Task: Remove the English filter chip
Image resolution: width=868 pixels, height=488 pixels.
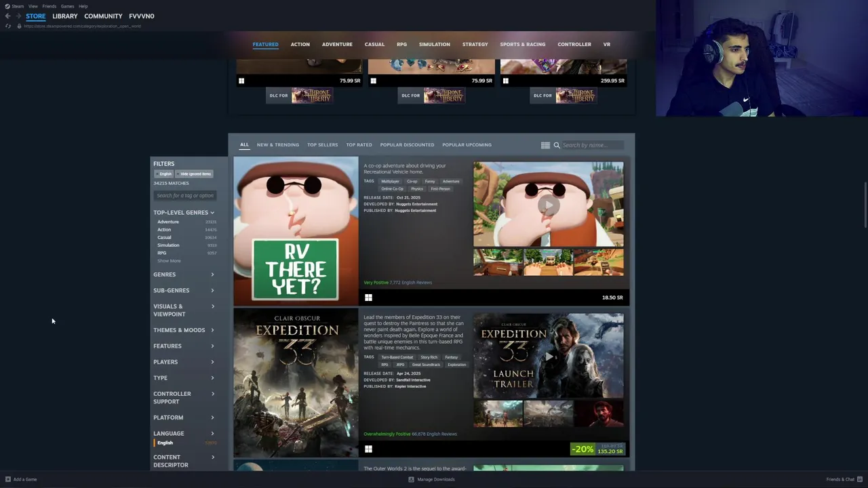Action: pyautogui.click(x=163, y=174)
